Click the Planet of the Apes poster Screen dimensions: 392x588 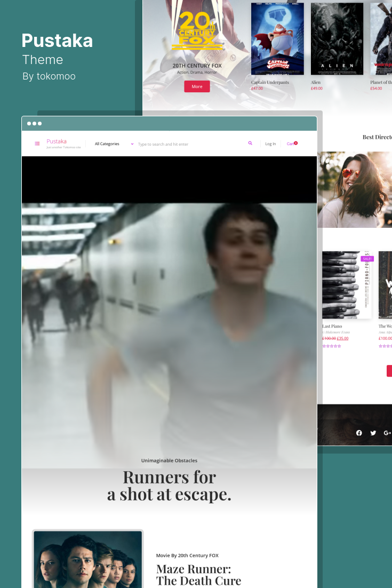(381, 38)
